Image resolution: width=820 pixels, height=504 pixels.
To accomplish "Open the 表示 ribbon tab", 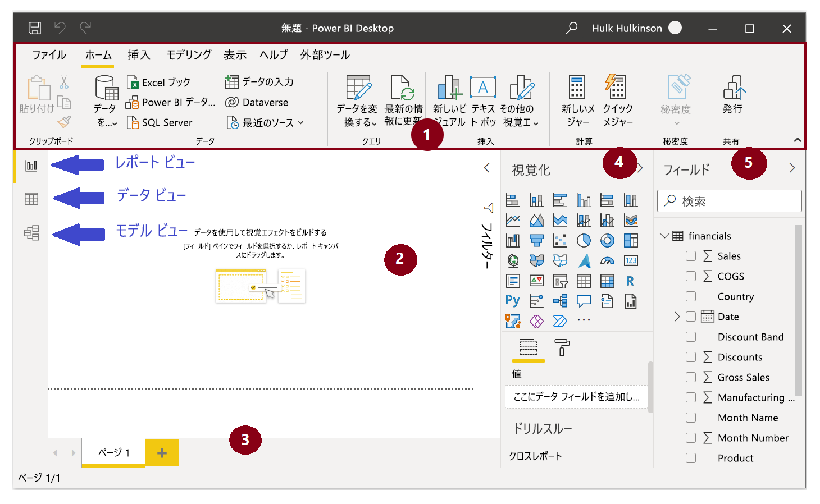I will [x=235, y=55].
